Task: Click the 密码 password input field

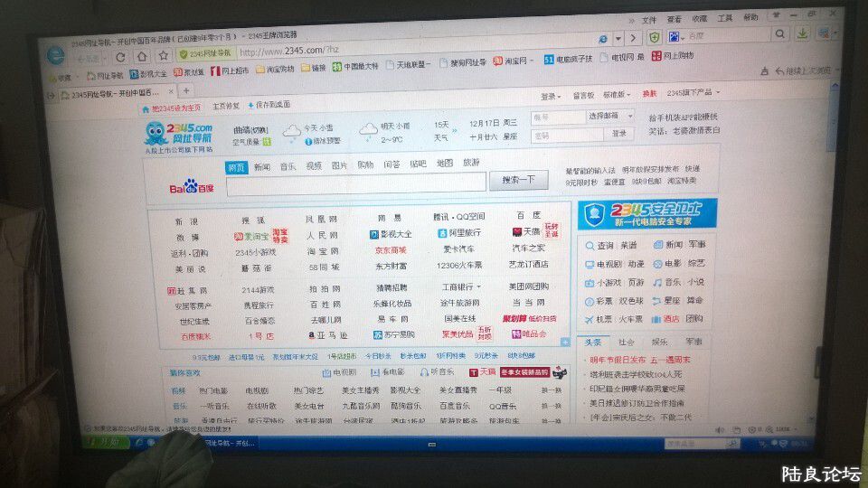Action: (567, 135)
